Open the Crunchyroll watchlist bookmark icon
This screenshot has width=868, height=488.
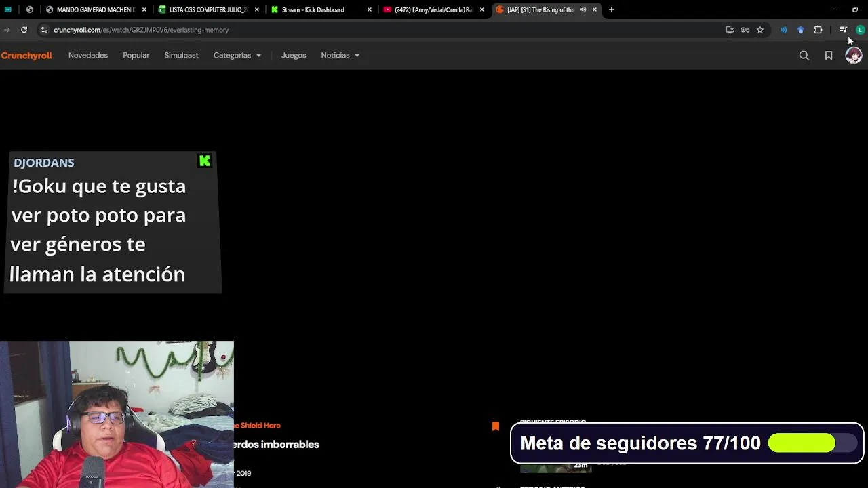[x=829, y=56]
